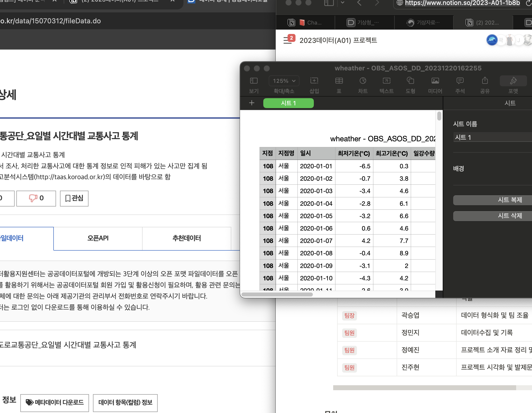Screen dimensions: 532x413
Task: Switch to the Cha... Notion browser tab
Action: tap(305, 23)
